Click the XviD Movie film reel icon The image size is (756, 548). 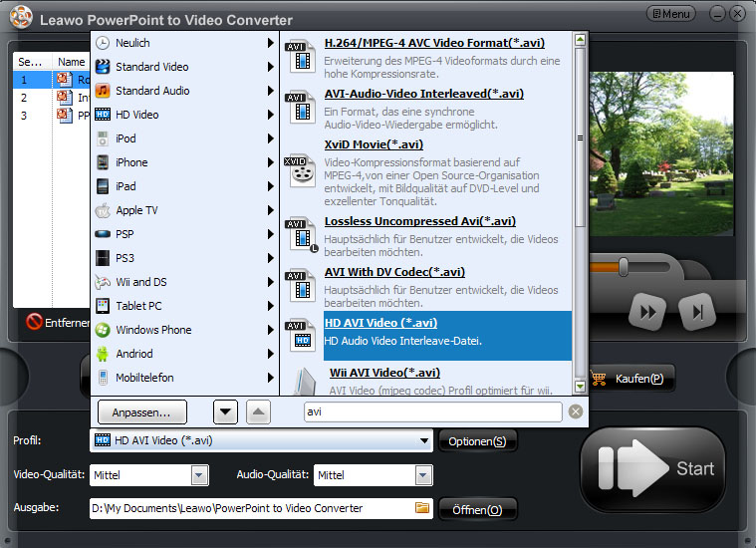[x=301, y=169]
